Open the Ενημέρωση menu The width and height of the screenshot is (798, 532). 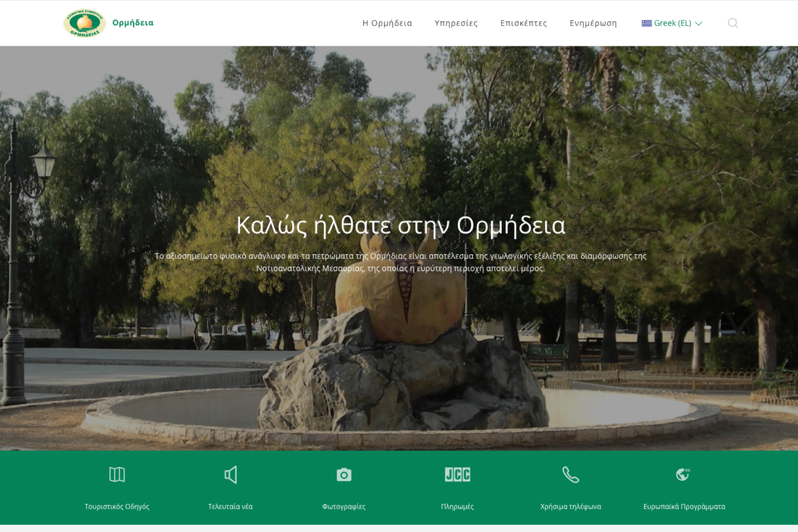click(593, 23)
